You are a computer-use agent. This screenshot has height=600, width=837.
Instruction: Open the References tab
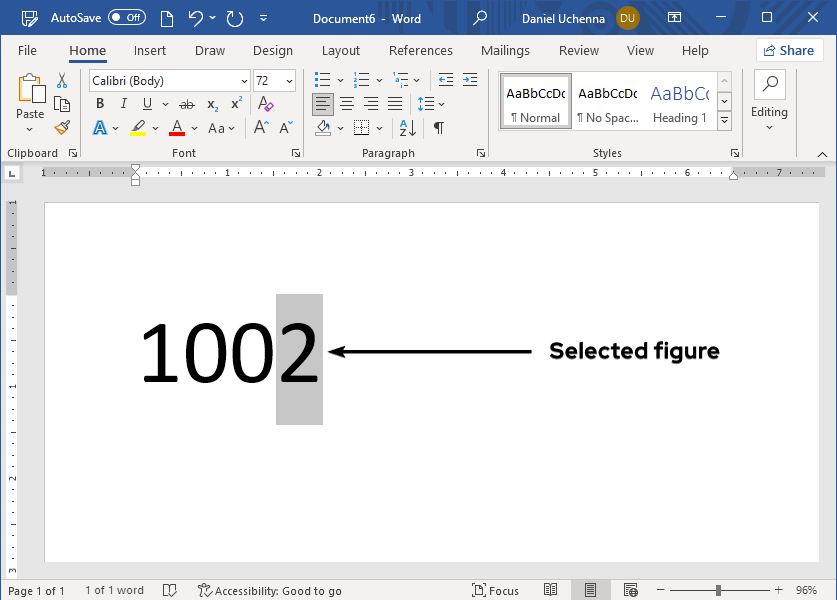point(420,51)
